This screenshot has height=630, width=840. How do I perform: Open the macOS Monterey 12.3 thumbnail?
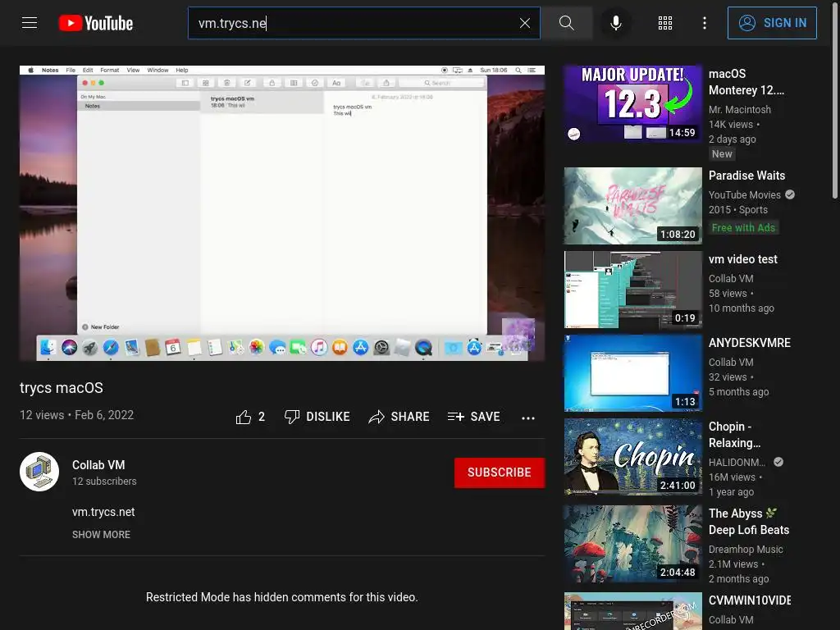632,104
